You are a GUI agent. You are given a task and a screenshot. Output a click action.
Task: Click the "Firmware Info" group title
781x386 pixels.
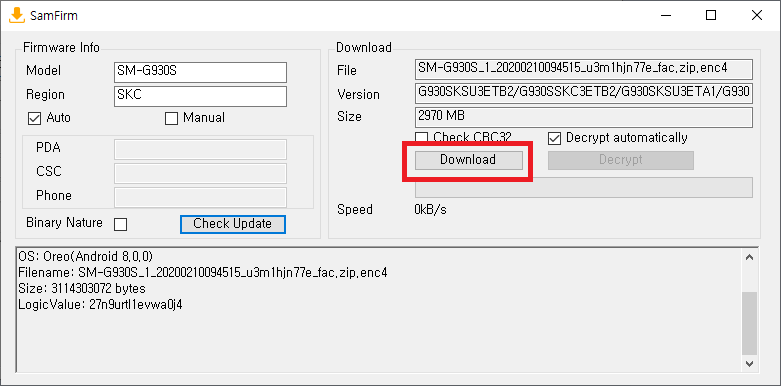click(x=61, y=48)
